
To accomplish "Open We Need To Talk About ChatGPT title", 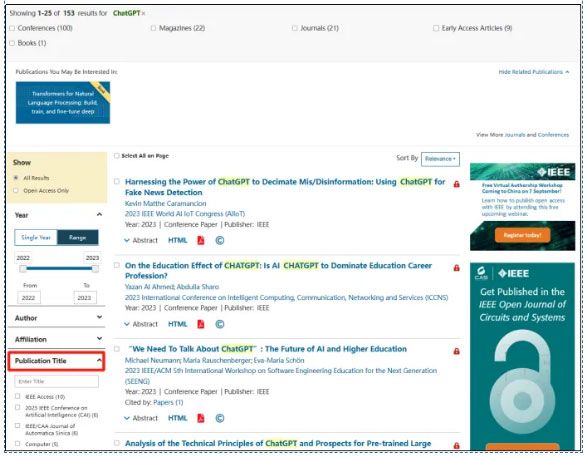I will click(267, 349).
